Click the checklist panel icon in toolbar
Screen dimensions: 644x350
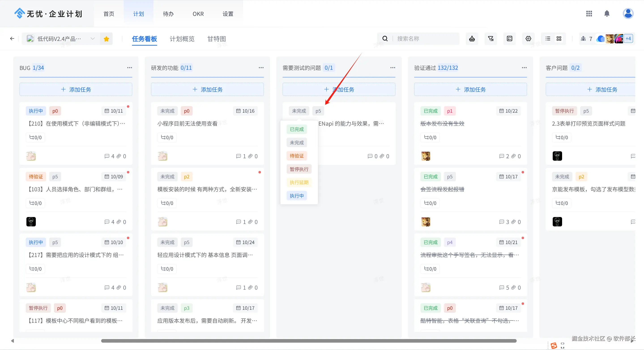(509, 39)
